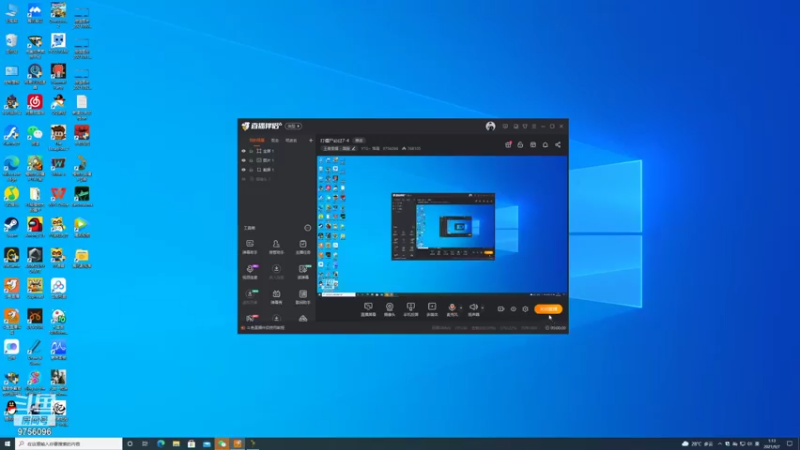Image resolution: width=800 pixels, height=450 pixels.
Task: Select the QQ penguin desktop icon
Action: coord(11,410)
